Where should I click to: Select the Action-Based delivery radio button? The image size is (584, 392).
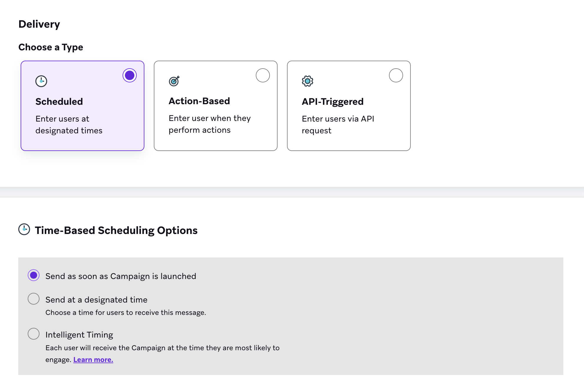click(263, 76)
